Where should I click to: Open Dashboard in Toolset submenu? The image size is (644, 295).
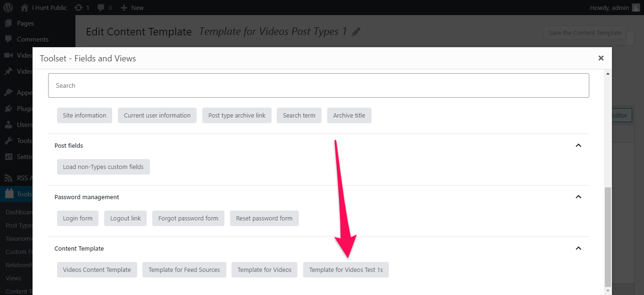click(19, 212)
